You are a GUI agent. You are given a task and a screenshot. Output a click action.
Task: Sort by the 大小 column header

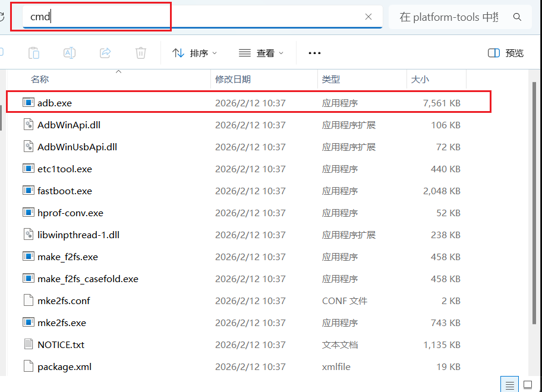coord(420,80)
